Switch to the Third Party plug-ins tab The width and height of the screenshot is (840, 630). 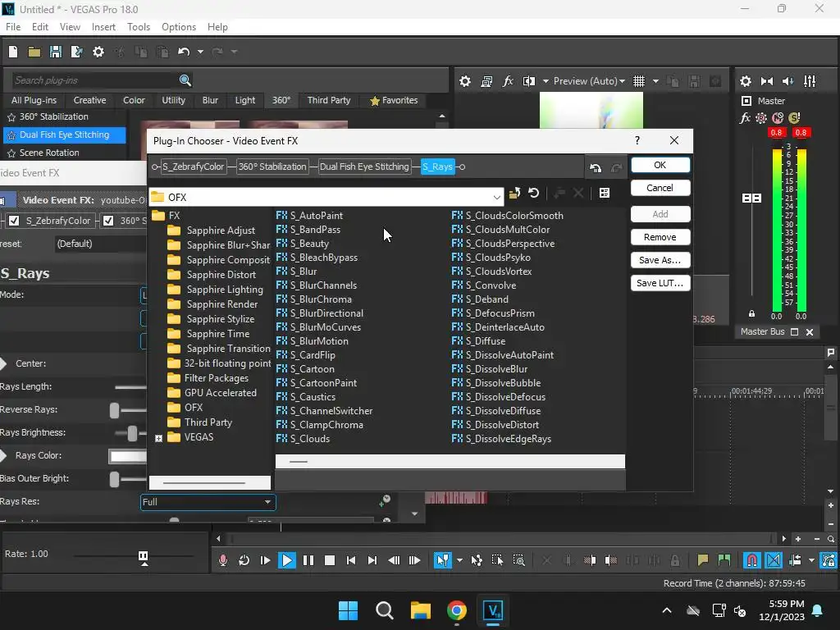tap(329, 100)
